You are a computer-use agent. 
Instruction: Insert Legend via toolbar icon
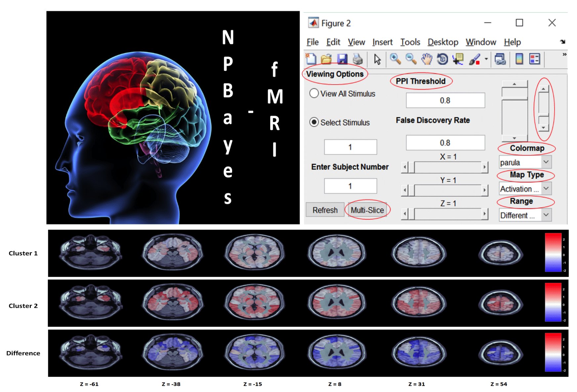coord(535,59)
